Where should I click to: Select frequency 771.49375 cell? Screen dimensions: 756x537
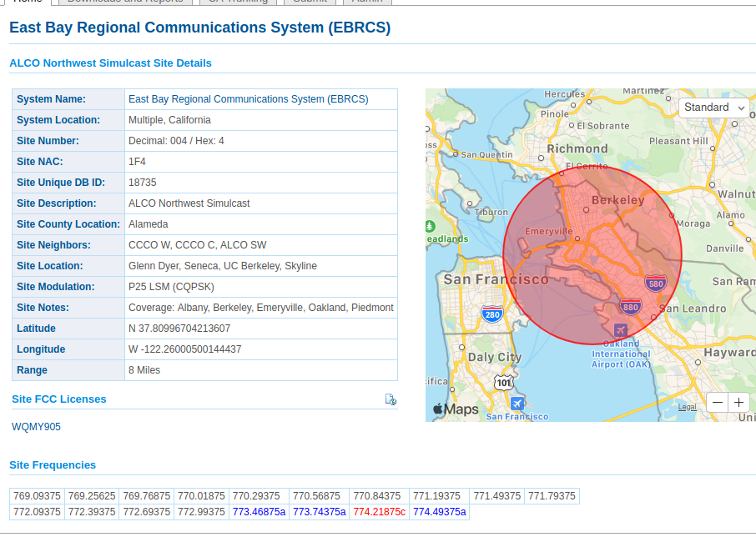tap(497, 496)
